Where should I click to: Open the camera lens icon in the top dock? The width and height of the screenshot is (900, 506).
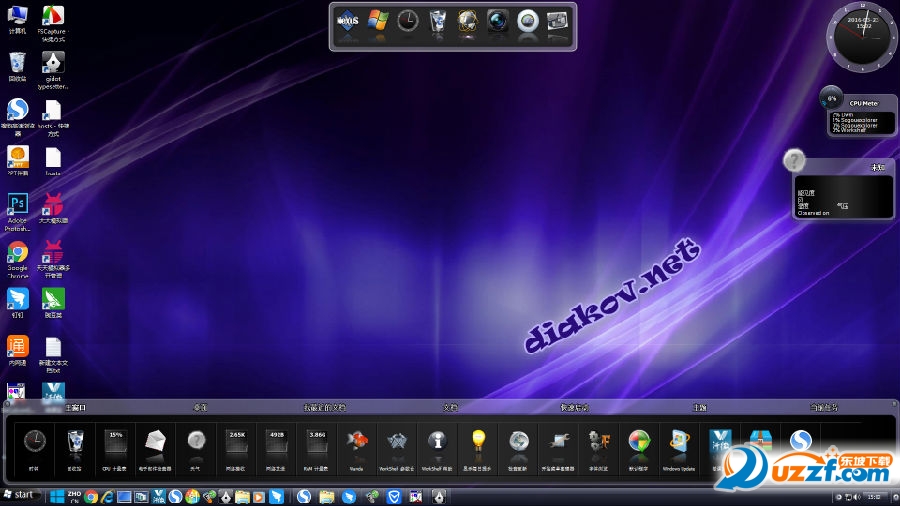click(x=497, y=21)
